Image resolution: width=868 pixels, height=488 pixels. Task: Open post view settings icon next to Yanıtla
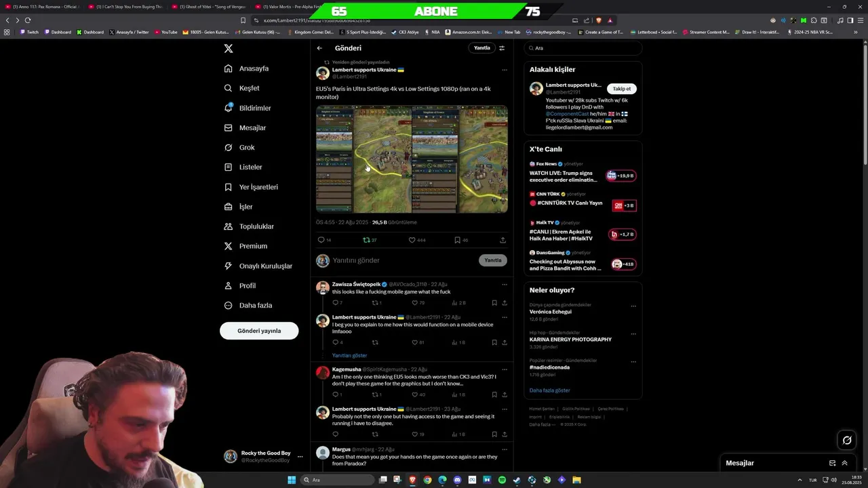point(502,48)
